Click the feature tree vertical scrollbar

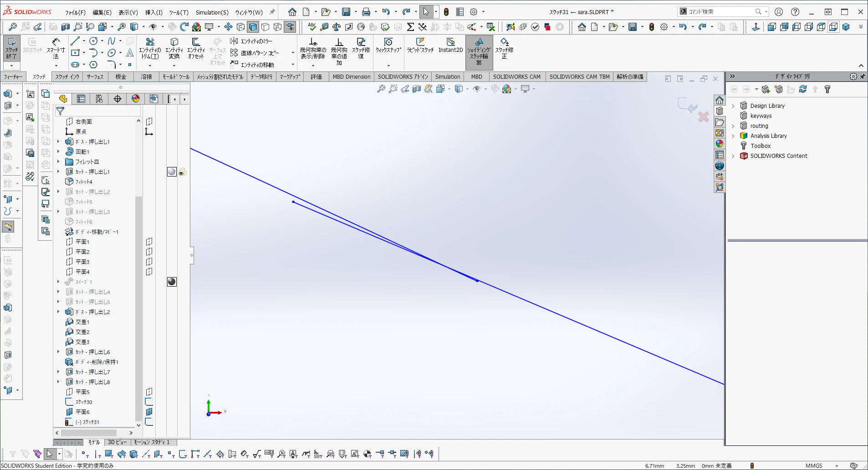138,308
